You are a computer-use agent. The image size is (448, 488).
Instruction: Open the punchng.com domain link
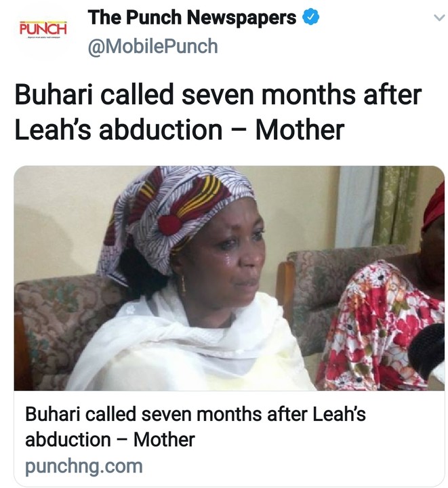tap(84, 466)
